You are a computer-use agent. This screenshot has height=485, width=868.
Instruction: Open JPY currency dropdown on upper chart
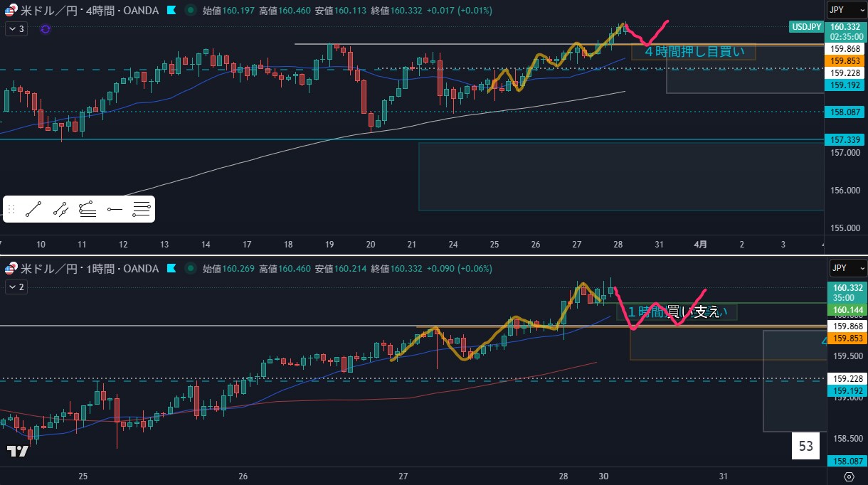(x=846, y=10)
